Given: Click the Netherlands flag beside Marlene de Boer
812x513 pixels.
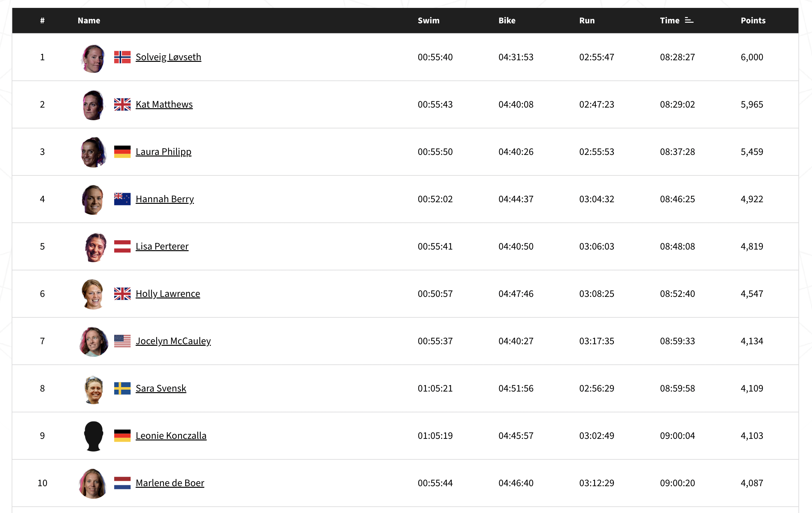Looking at the screenshot, I should pos(122,483).
